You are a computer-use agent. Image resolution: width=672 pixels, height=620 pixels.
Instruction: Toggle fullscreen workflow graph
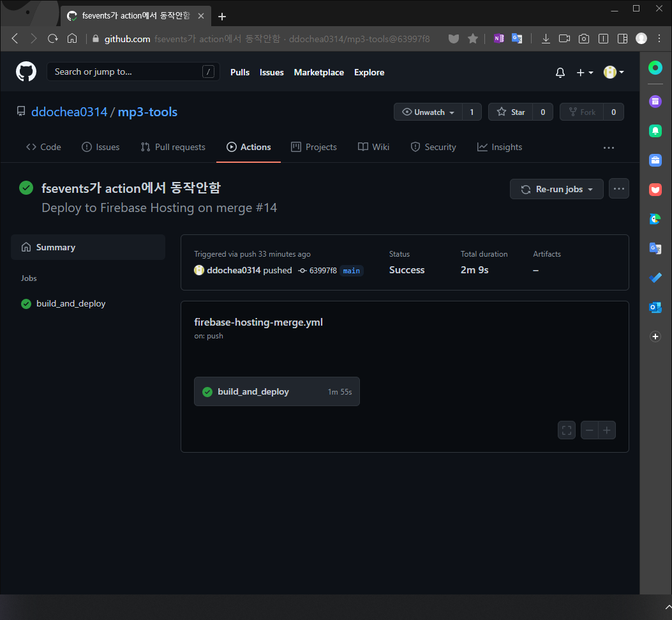point(566,430)
